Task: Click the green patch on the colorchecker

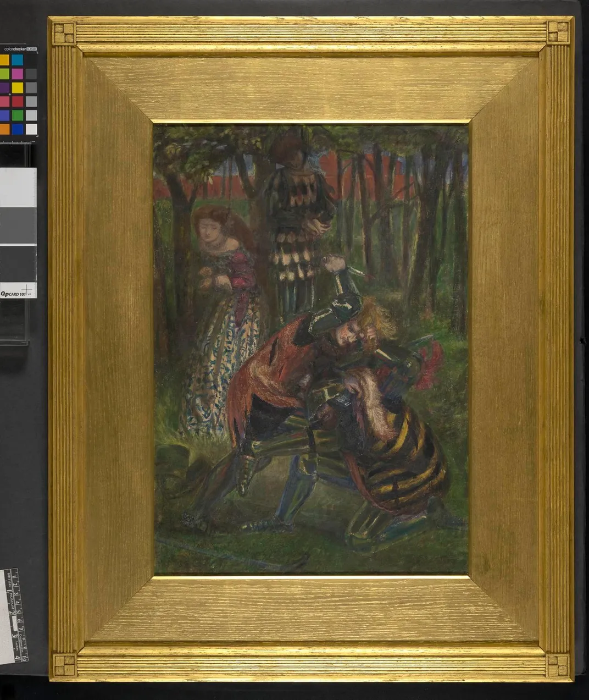Action: pyautogui.click(x=17, y=115)
